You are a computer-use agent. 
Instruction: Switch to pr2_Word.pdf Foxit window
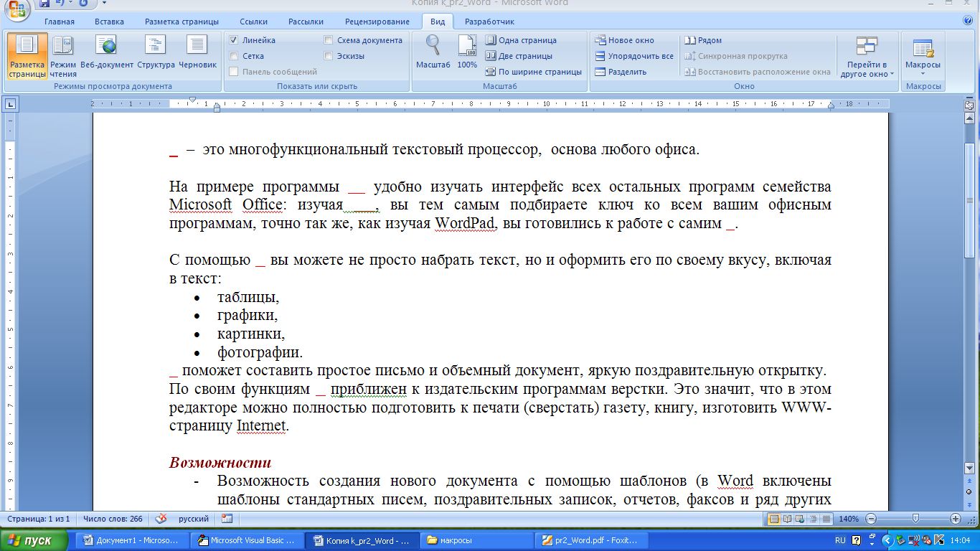(x=591, y=540)
